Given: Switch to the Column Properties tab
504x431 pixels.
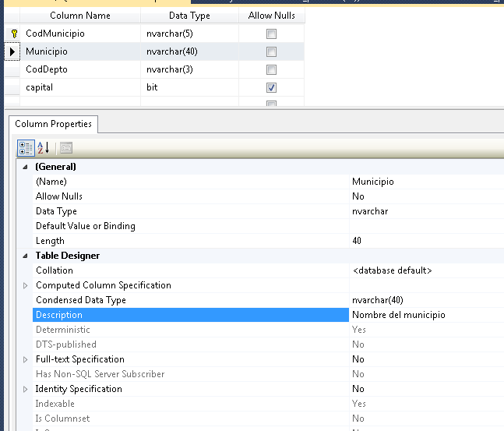Looking at the screenshot, I should tap(53, 124).
